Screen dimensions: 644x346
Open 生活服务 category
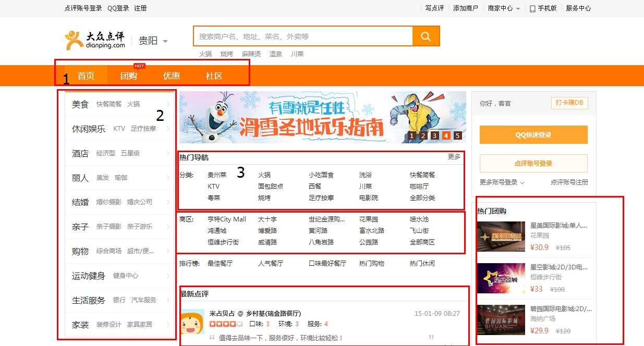(89, 300)
